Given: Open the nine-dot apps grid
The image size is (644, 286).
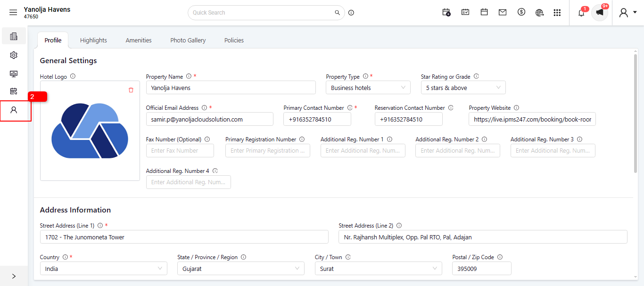Looking at the screenshot, I should point(557,13).
